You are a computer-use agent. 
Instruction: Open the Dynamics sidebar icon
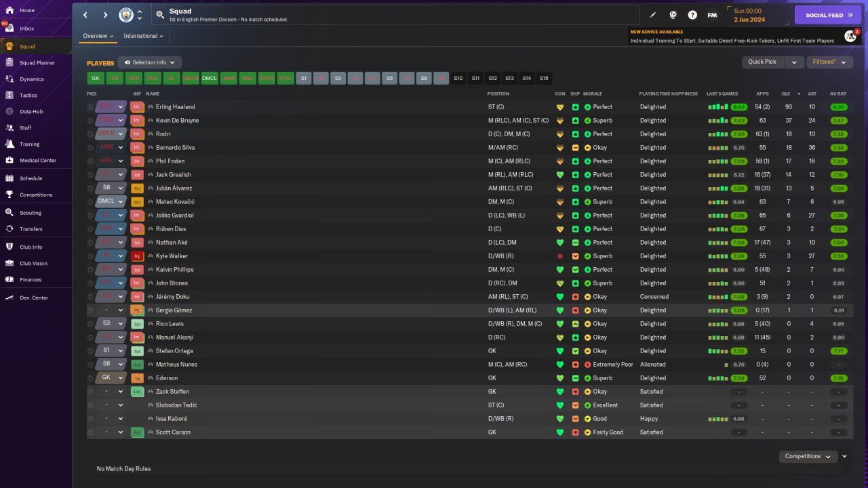9,79
